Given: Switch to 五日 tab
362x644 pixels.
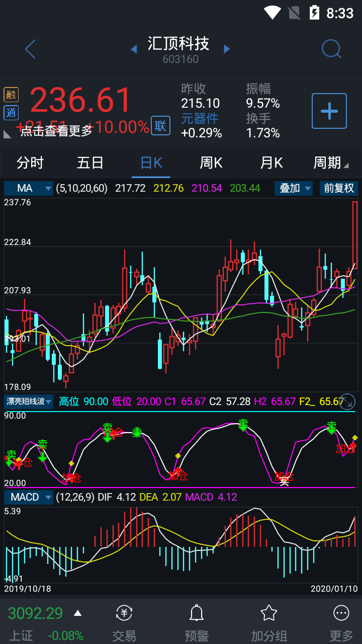Looking at the screenshot, I should click(x=90, y=163).
